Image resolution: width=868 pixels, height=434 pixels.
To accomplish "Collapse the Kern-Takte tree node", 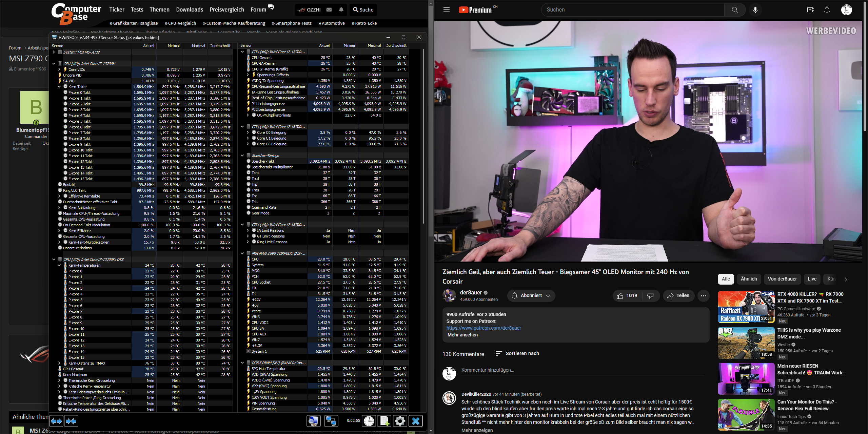I will 59,87.
